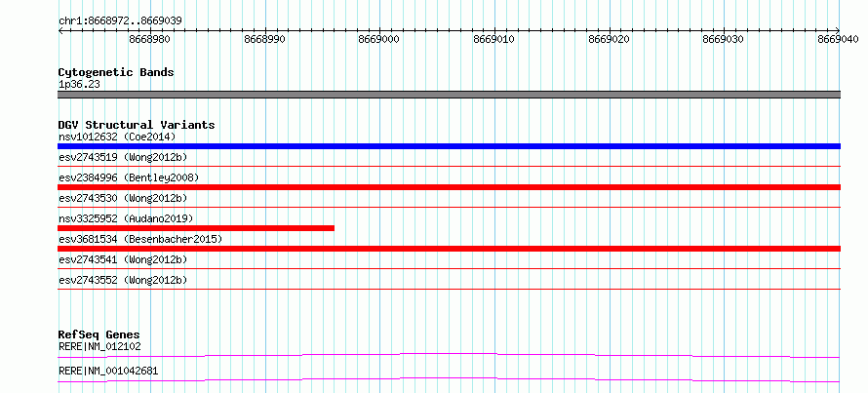The width and height of the screenshot is (868, 393).
Task: Select the esv2743552 (Wong2012b) label
Action: (x=123, y=281)
